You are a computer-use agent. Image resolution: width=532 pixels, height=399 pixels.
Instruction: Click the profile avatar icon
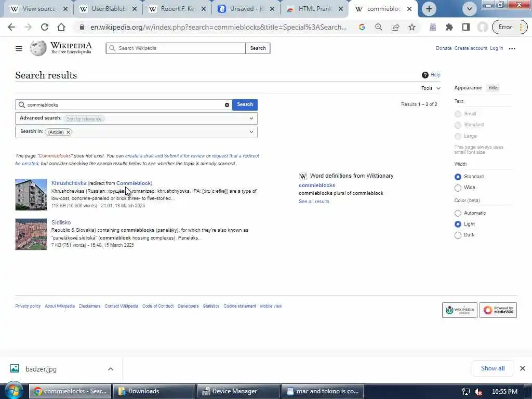(483, 27)
